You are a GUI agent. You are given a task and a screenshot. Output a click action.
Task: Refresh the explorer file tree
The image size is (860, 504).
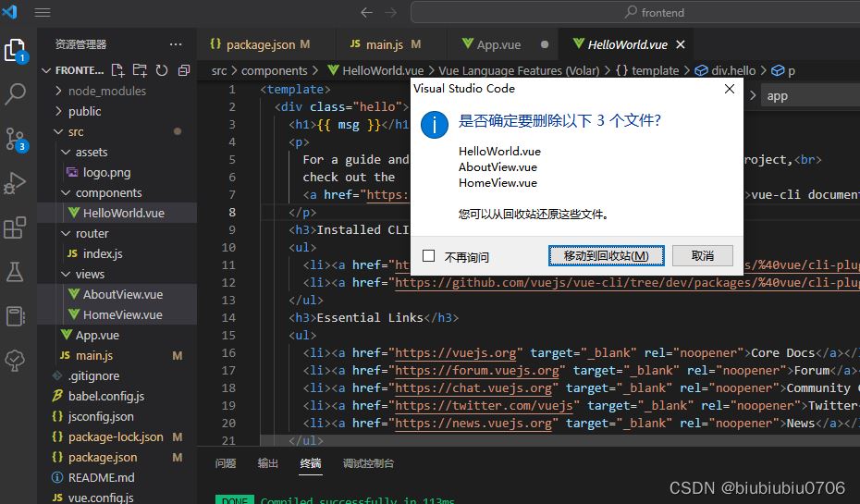click(162, 70)
